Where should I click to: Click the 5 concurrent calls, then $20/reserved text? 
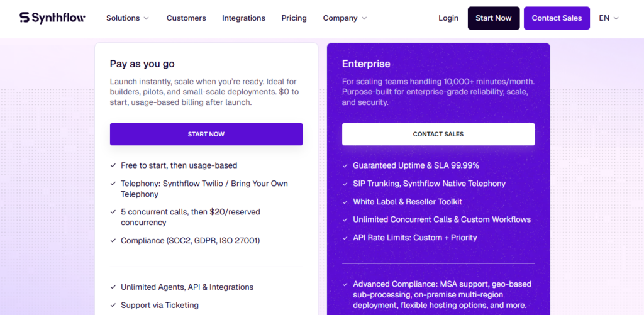coord(190,218)
